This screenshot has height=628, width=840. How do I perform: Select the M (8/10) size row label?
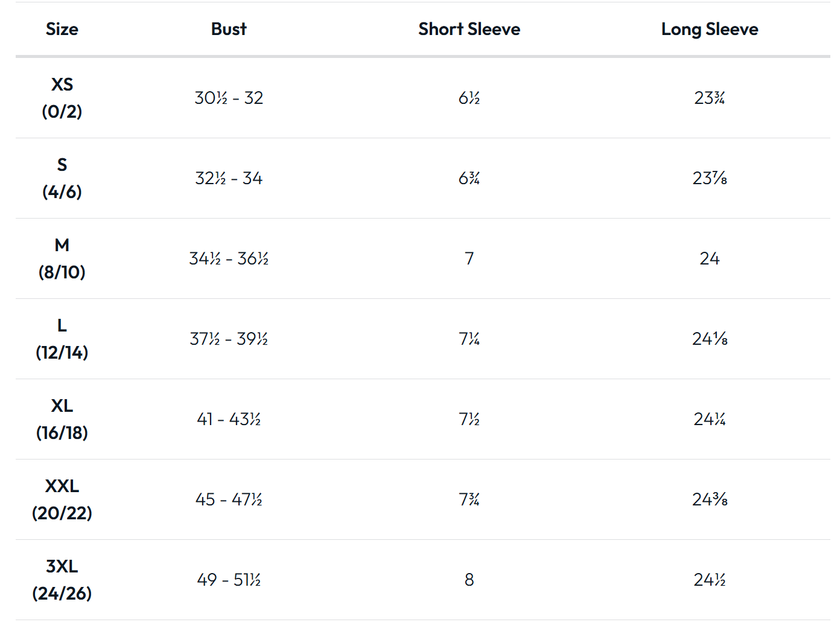[62, 258]
